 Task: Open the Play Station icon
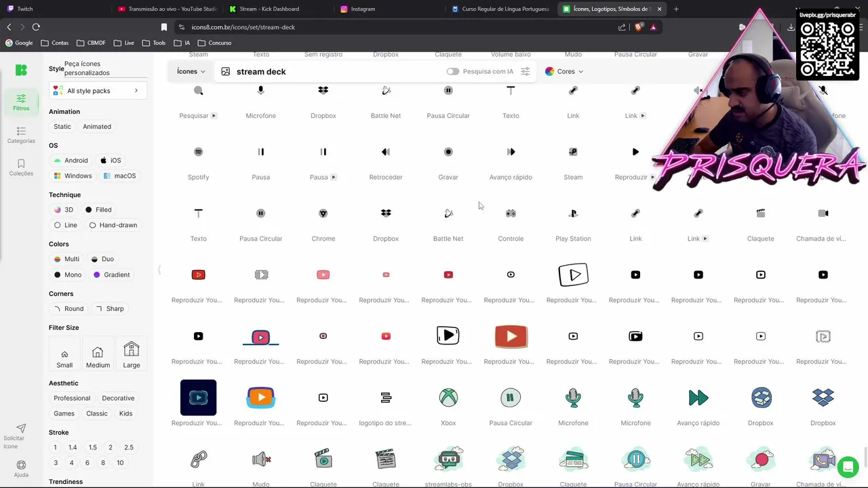[573, 213]
